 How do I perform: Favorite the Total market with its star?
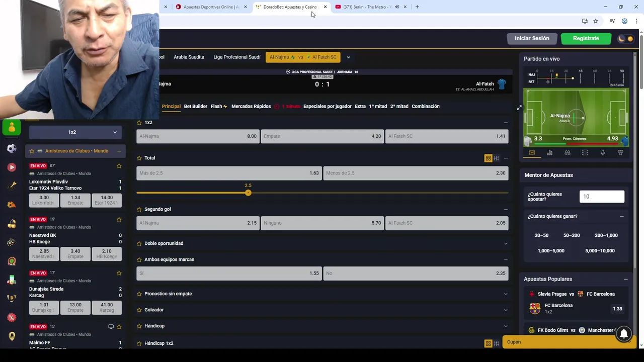[139, 158]
